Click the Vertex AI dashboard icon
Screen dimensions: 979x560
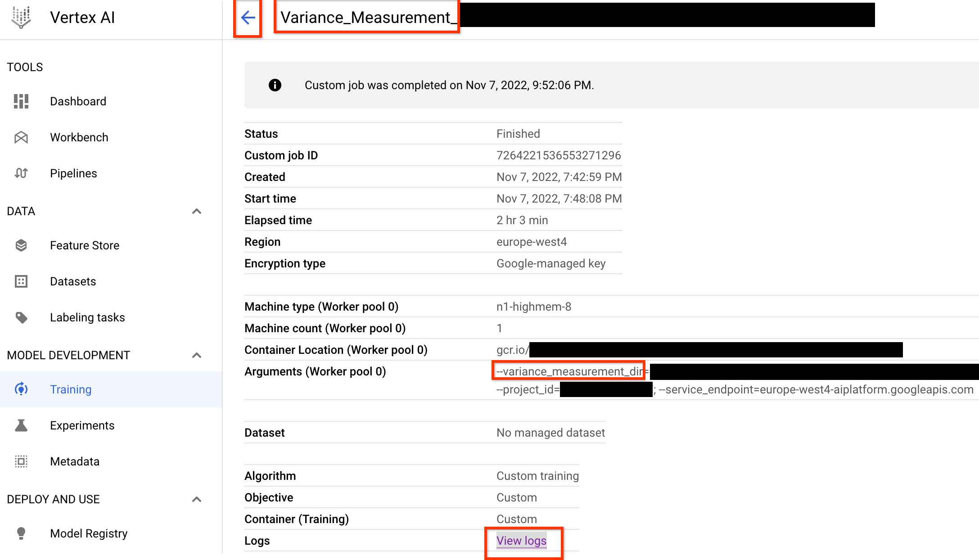pos(23,101)
